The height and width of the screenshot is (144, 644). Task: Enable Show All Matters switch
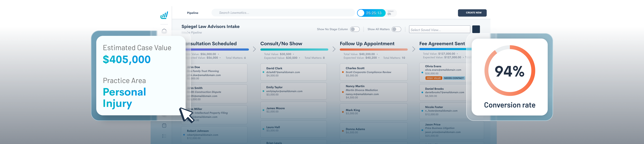(396, 29)
